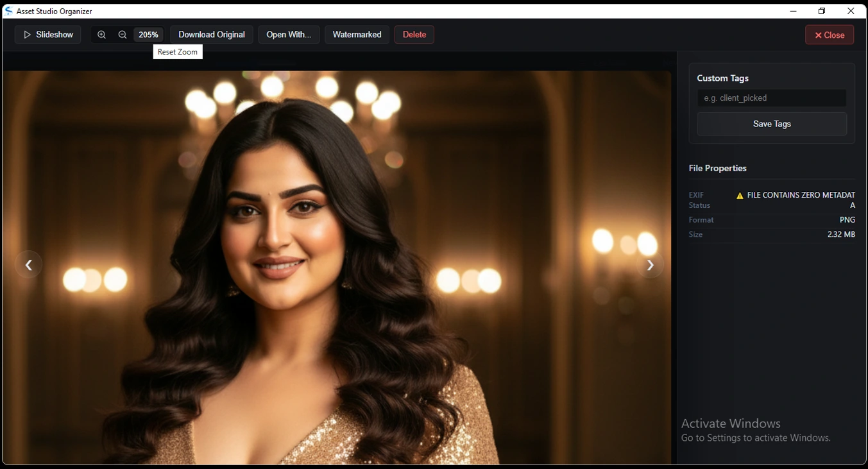Minimize the Asset Studio Organizer window
This screenshot has width=868, height=469.
coord(794,11)
